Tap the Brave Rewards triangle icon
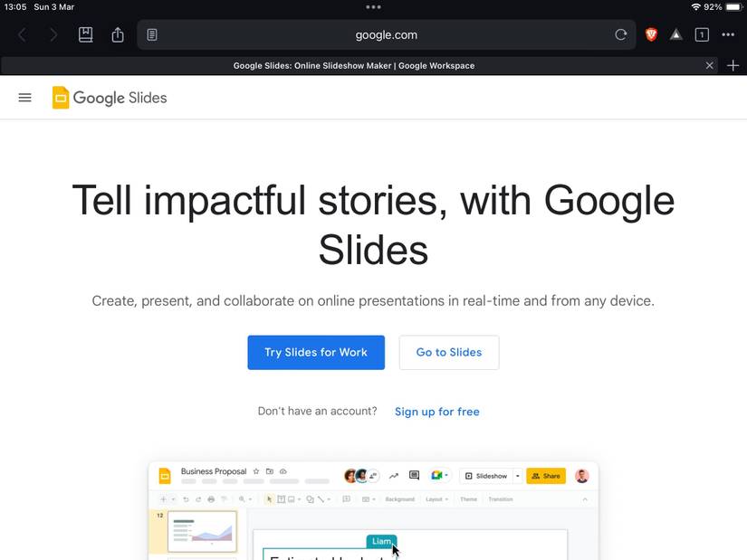The image size is (747, 560). tap(676, 35)
